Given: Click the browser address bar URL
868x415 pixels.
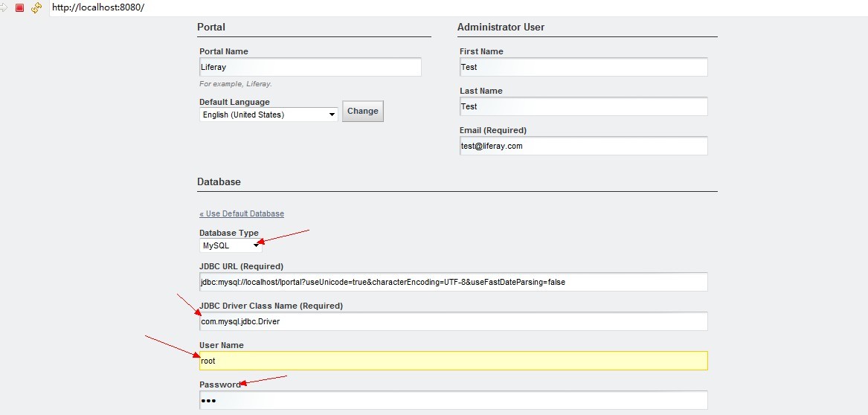Looking at the screenshot, I should (98, 7).
